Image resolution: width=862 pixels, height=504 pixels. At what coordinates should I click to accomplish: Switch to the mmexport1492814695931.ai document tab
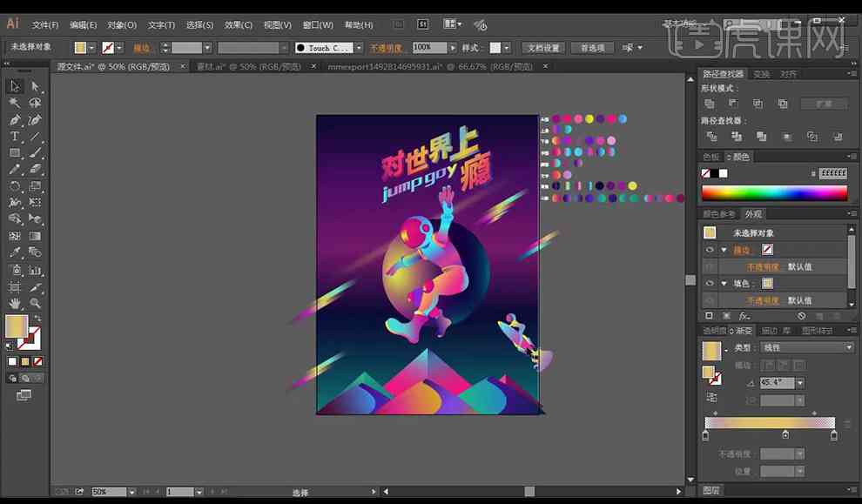tap(430, 66)
